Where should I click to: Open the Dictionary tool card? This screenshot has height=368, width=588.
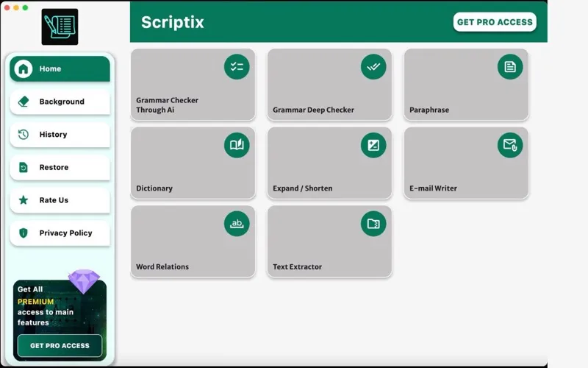coord(193,163)
